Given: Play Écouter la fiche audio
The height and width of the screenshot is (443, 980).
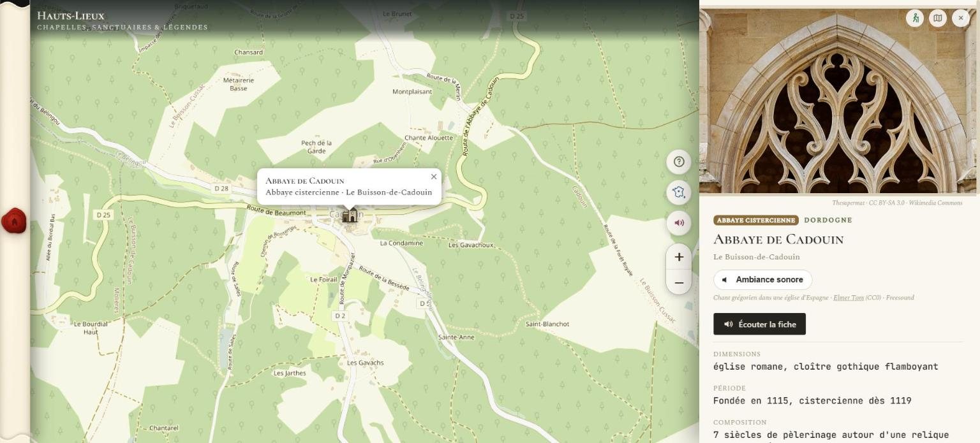Looking at the screenshot, I should [759, 324].
